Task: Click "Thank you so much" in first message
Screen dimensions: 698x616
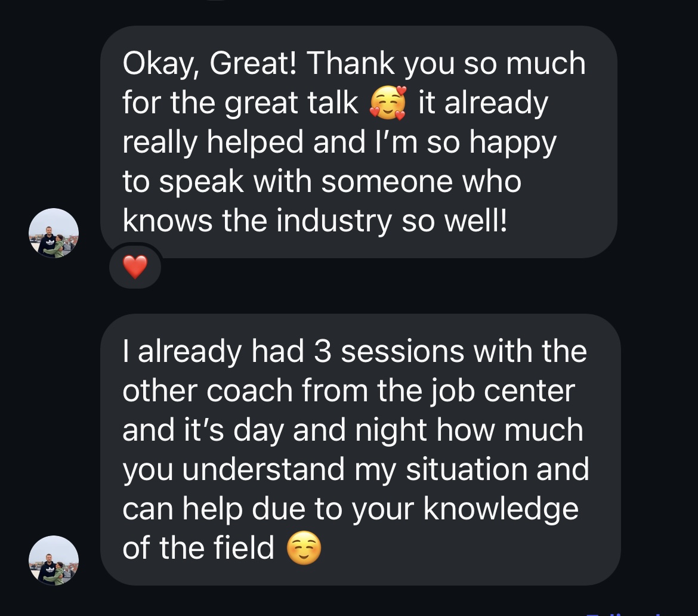Action: tap(446, 63)
